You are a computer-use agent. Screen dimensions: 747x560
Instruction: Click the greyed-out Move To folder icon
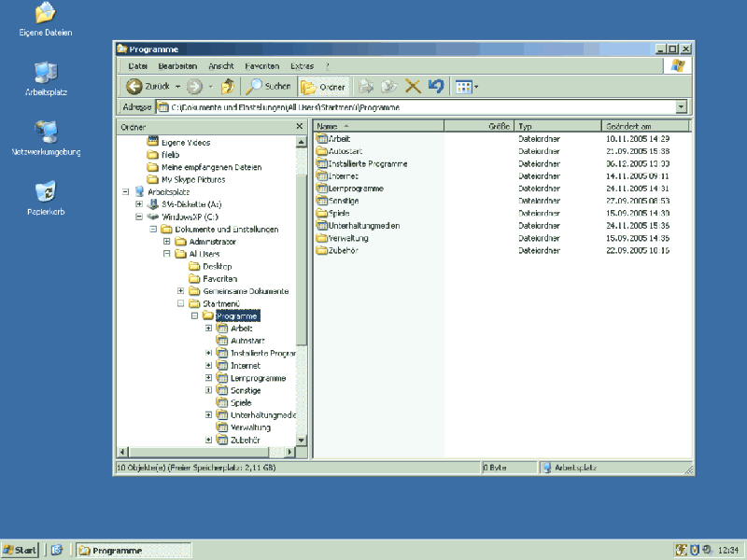click(366, 86)
